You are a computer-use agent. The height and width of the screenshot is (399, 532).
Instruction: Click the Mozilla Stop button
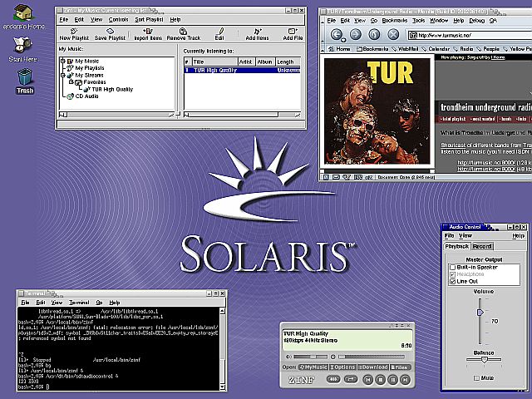(393, 34)
